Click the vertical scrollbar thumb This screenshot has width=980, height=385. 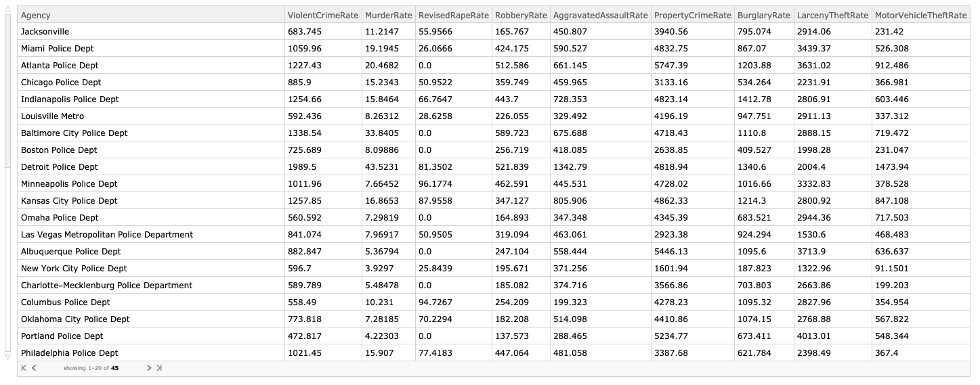coord(8,91)
